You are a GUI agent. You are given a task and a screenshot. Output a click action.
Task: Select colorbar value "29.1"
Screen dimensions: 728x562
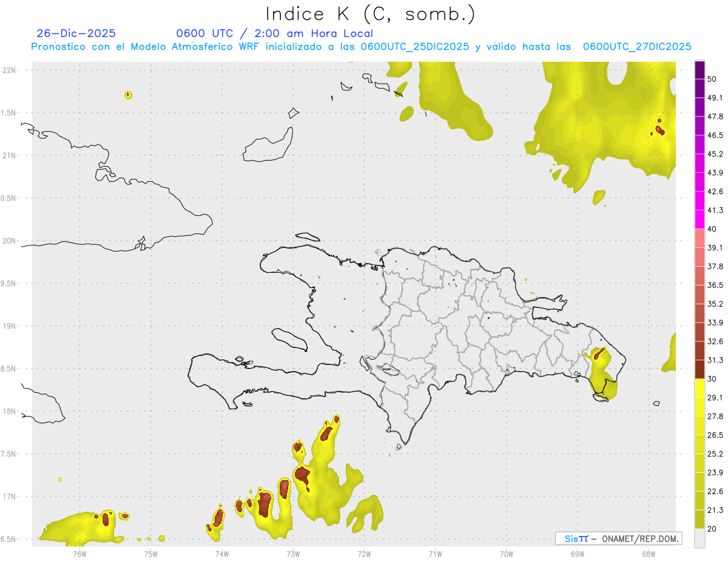click(x=715, y=398)
